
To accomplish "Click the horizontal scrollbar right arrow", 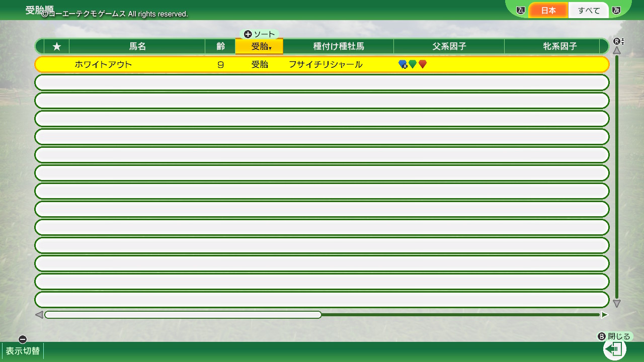I will (604, 315).
